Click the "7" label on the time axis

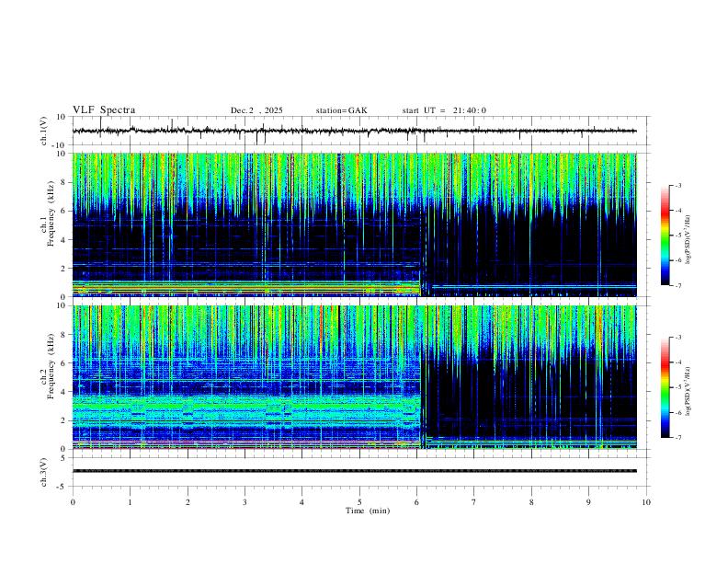[x=474, y=502]
